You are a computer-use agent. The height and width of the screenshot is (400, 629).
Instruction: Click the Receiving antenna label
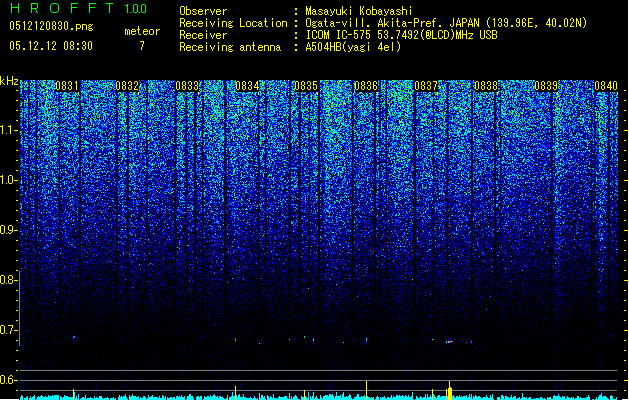pos(230,47)
